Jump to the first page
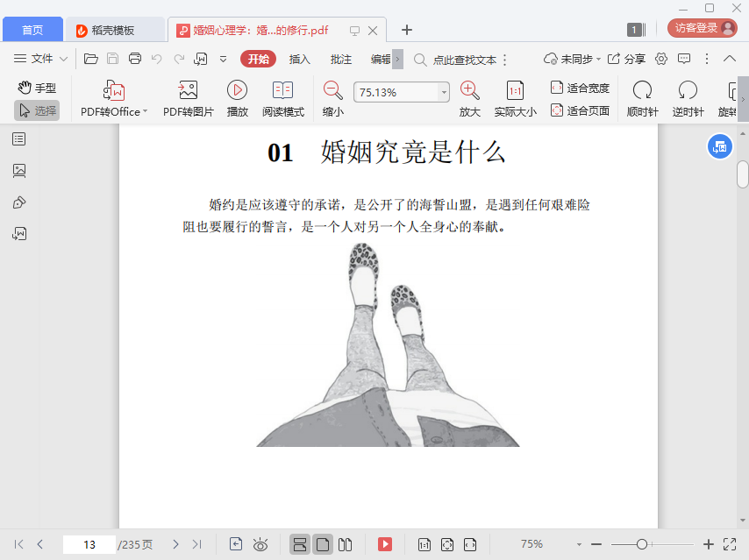The image size is (749, 560). [18, 544]
